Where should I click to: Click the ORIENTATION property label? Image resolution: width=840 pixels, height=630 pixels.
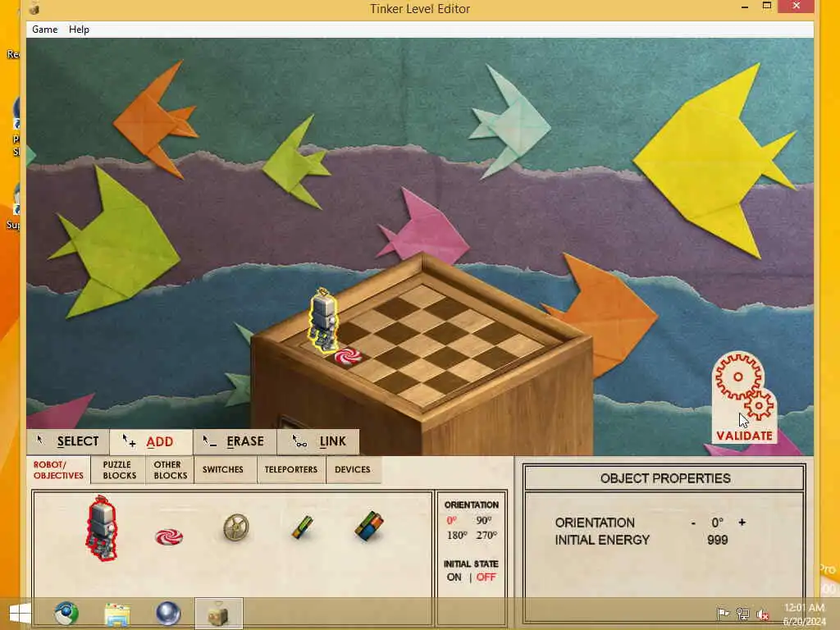[595, 523]
